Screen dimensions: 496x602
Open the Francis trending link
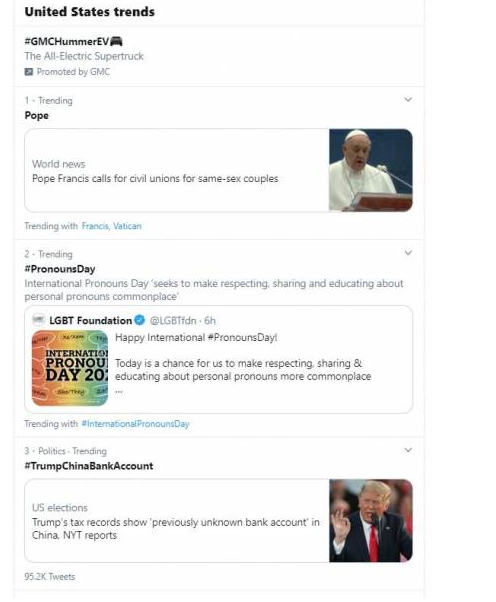click(x=95, y=226)
